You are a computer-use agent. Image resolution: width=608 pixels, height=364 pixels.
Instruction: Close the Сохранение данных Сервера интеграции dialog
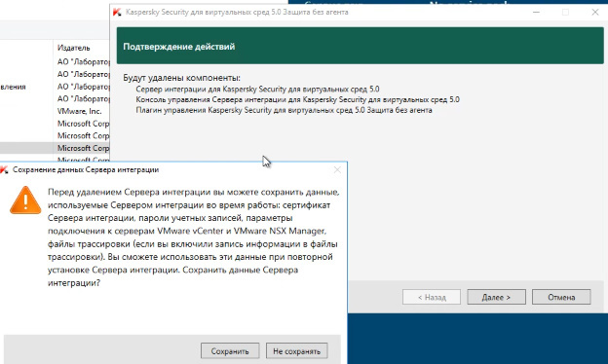click(337, 170)
